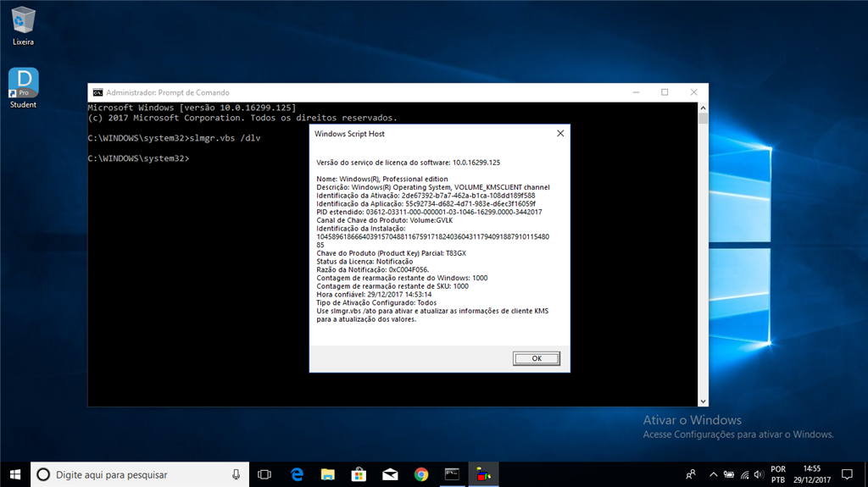Click the colorful active app taskbar icon
This screenshot has height=487, width=868.
tap(483, 474)
